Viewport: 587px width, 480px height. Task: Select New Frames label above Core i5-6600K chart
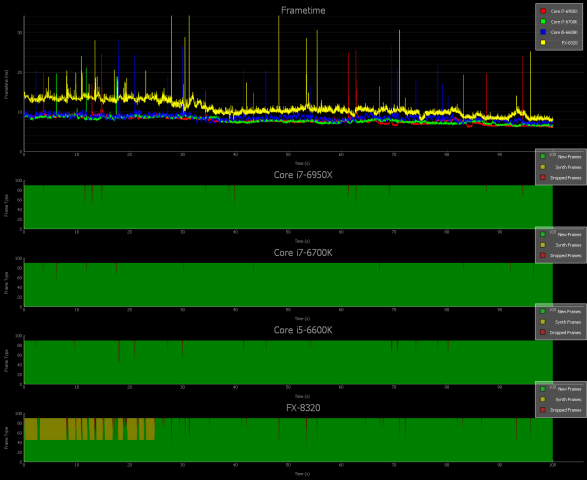coord(569,311)
